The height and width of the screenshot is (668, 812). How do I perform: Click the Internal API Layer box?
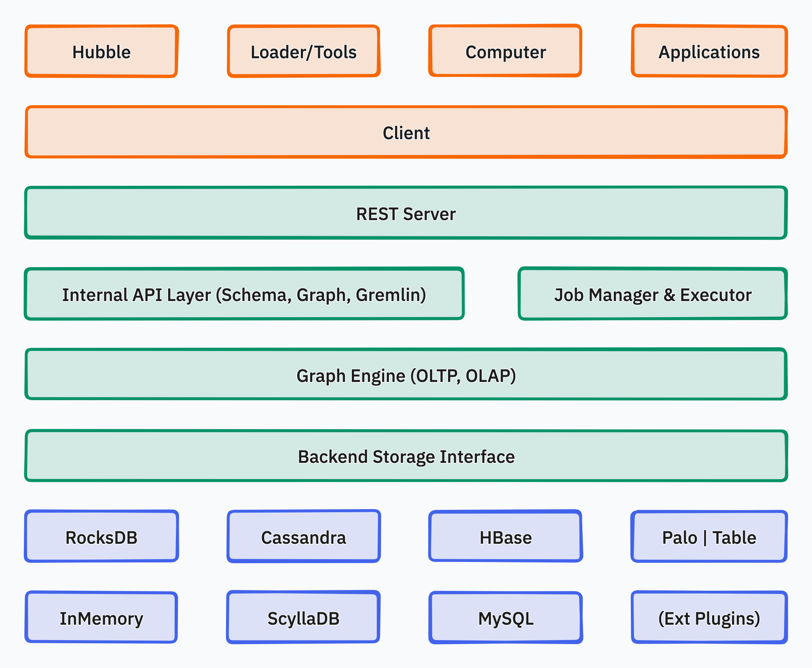tap(244, 294)
